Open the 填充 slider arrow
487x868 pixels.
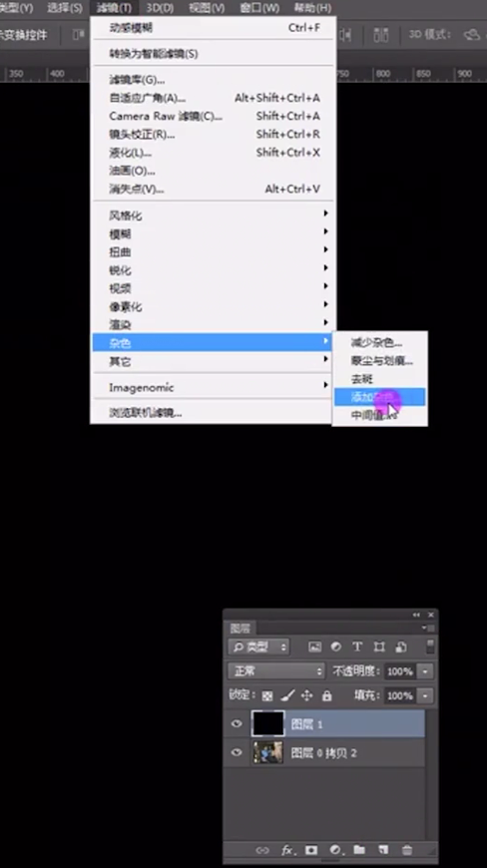pos(425,695)
